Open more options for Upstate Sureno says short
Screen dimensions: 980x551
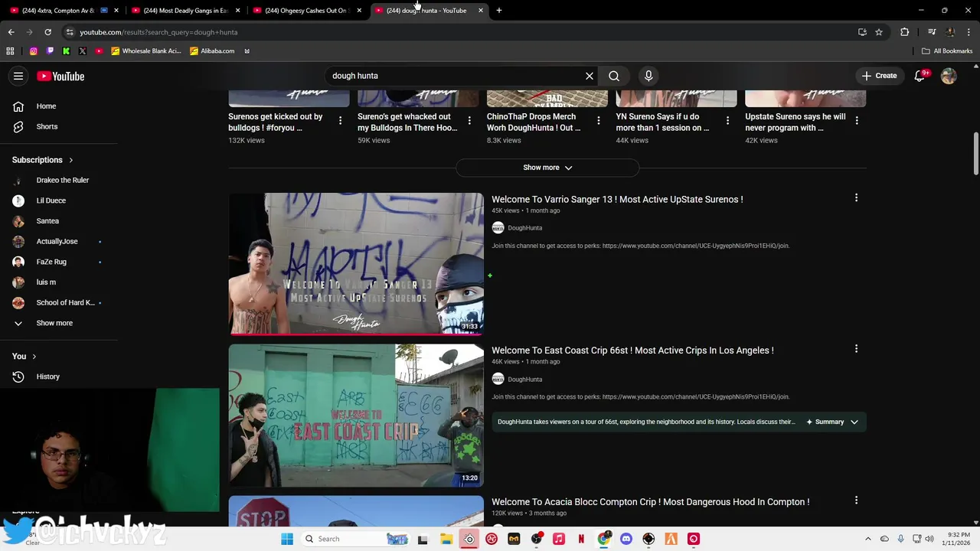tap(857, 120)
